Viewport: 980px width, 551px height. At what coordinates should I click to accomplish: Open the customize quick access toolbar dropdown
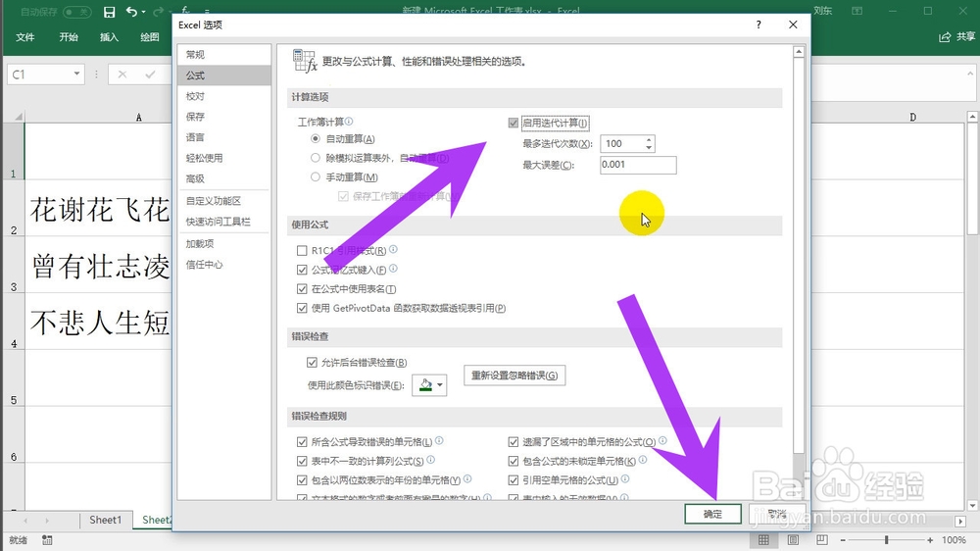(x=207, y=12)
